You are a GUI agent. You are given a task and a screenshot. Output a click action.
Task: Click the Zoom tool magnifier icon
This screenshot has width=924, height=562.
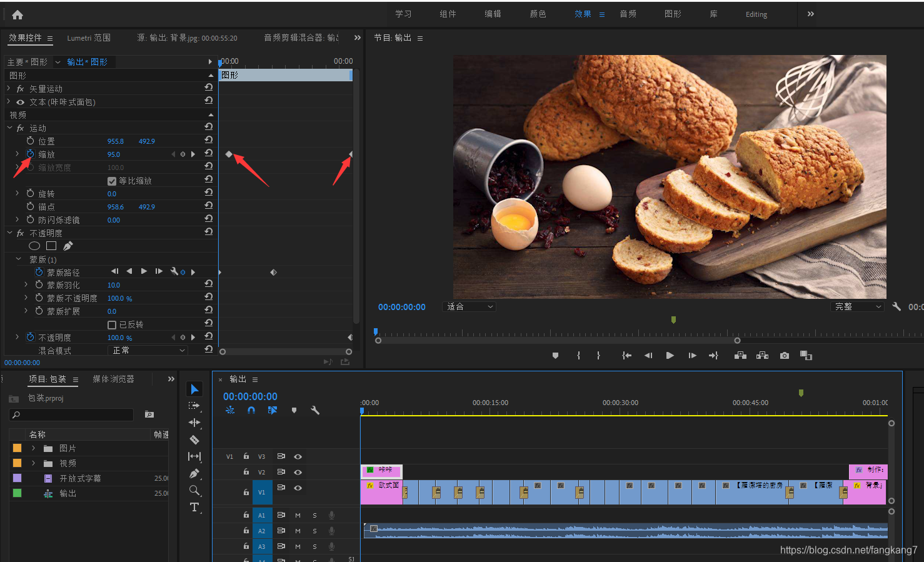194,490
